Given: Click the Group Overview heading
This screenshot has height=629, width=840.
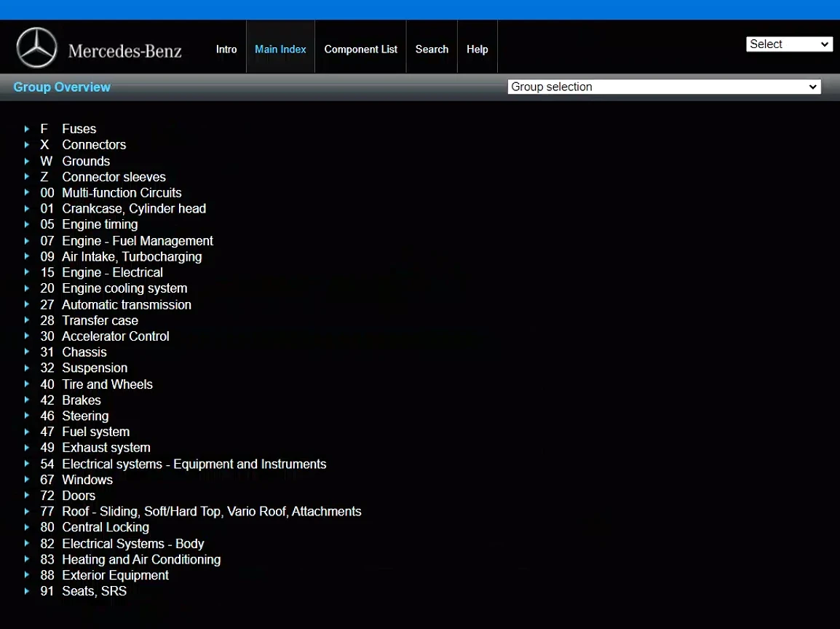Looking at the screenshot, I should [62, 87].
